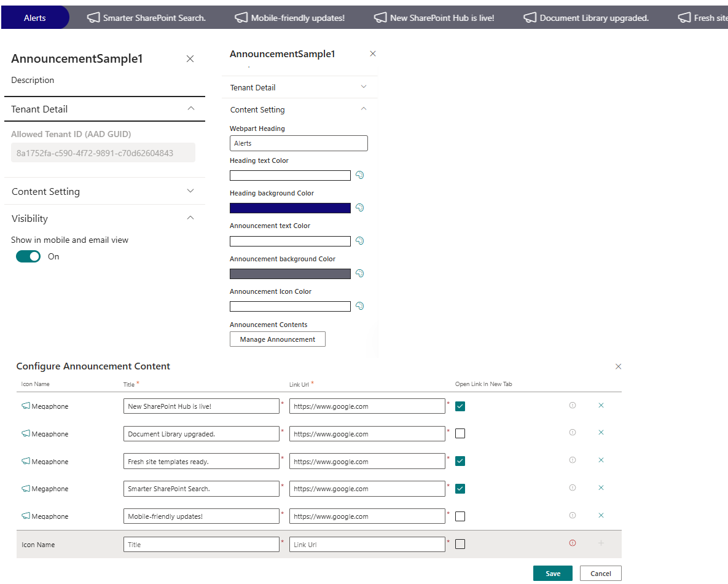728x584 pixels.
Task: Click megaphone icon in 'Smarter SharePoint Search.' row
Action: click(26, 489)
